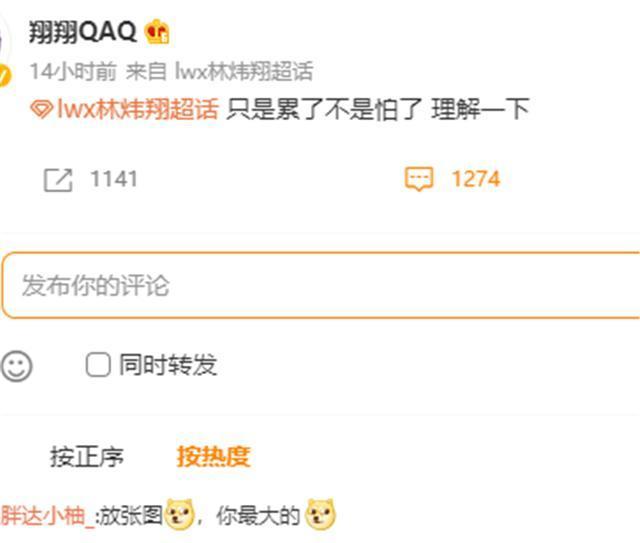Sort comments by 按正序
This screenshot has height=543, width=640.
pyautogui.click(x=87, y=456)
